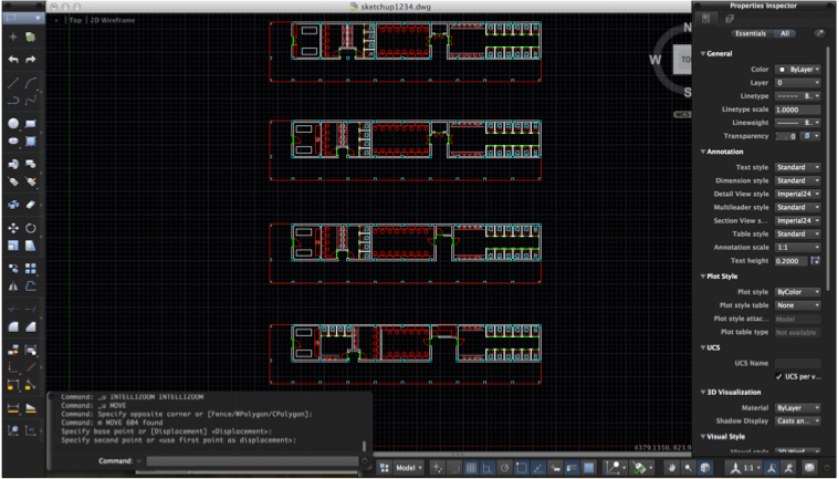Click the Pan hand icon in status bar

[672, 468]
